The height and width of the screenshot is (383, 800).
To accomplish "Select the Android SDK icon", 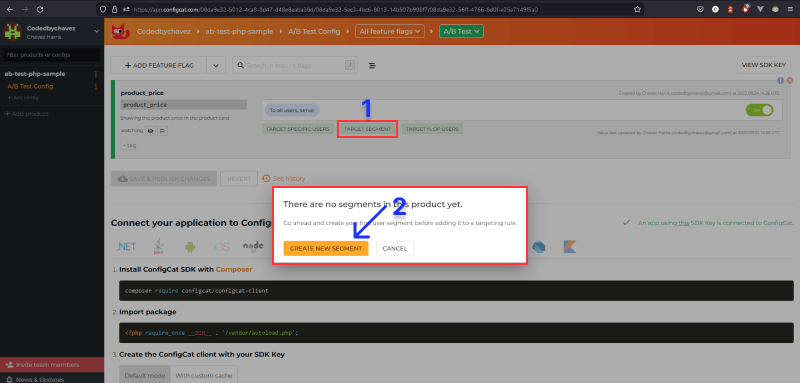I will point(190,247).
